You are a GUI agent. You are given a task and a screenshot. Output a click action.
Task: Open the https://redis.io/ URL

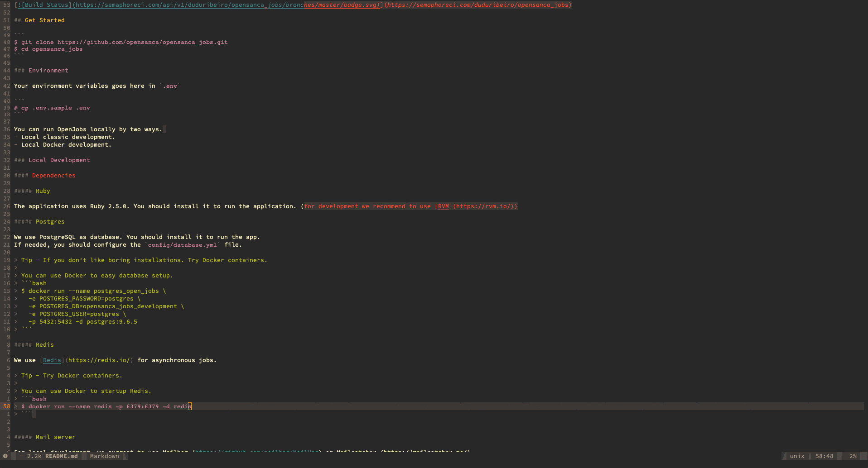pyautogui.click(x=99, y=360)
